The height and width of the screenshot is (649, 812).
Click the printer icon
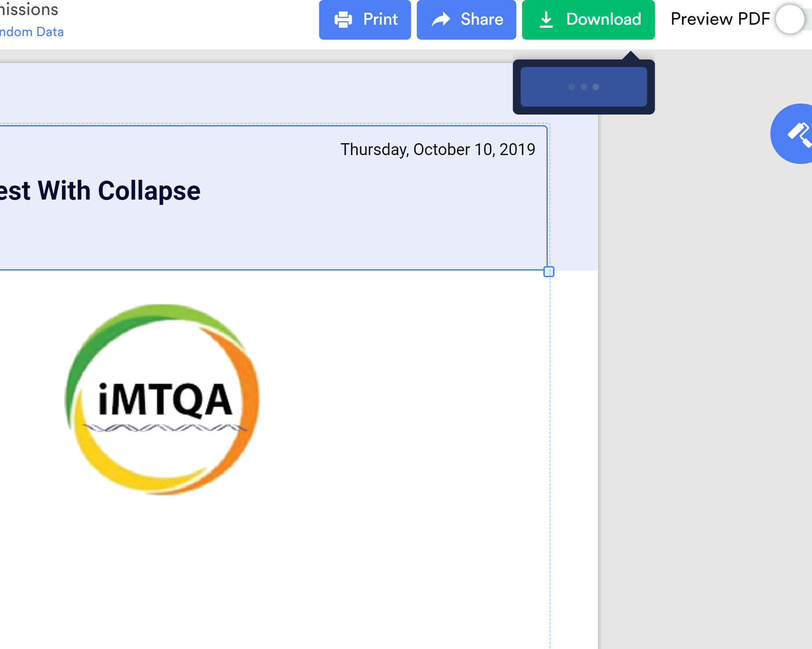point(343,19)
